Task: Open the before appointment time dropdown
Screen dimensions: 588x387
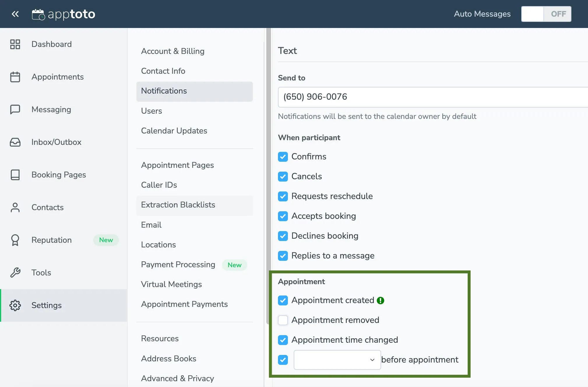Action: pos(337,360)
